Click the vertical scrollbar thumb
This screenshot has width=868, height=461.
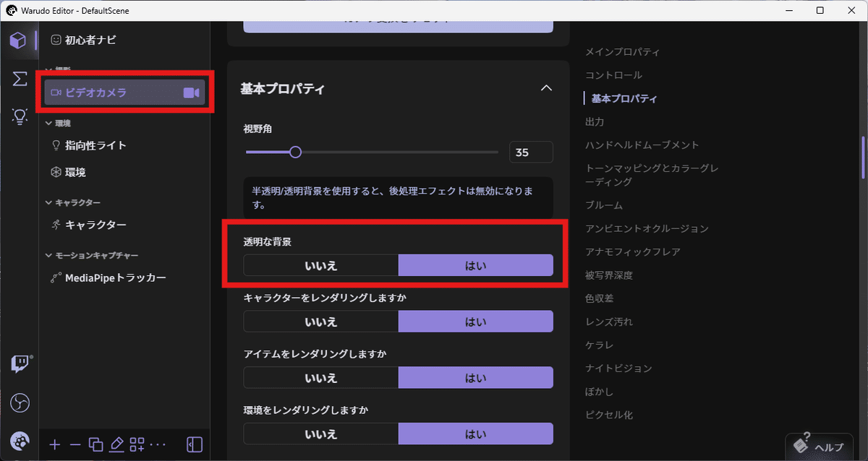862,158
